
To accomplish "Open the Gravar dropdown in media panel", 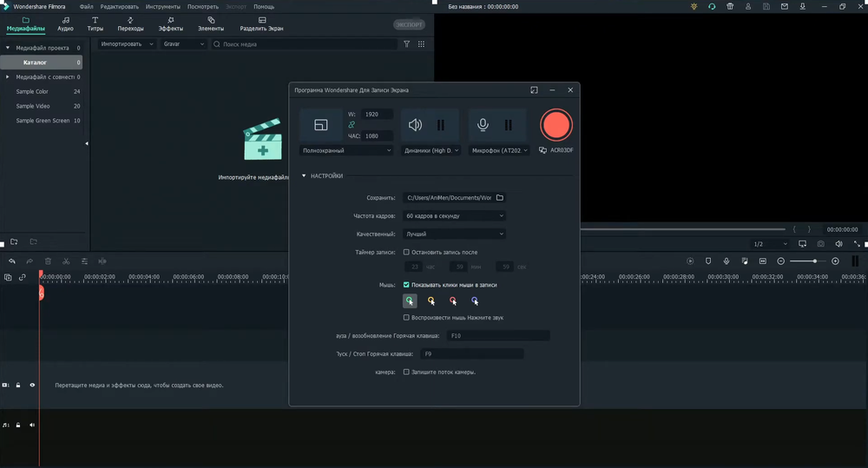I will click(183, 44).
